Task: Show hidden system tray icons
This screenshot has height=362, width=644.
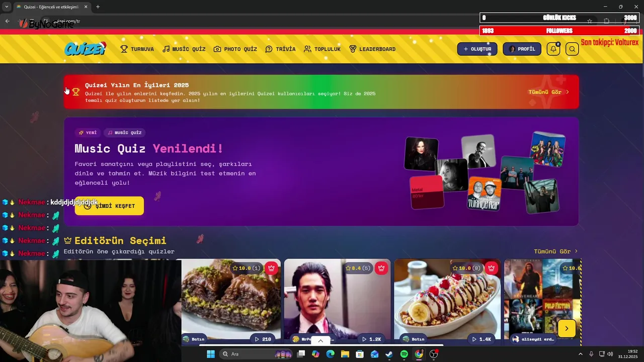Action: click(580, 354)
